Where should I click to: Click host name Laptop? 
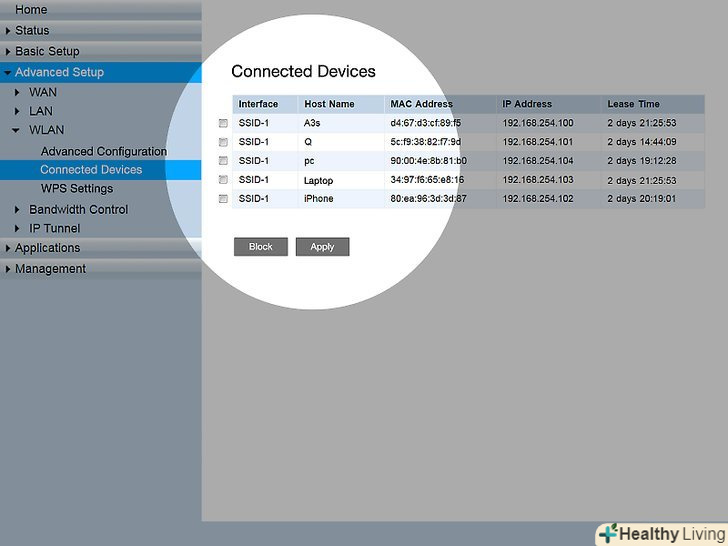pos(318,181)
